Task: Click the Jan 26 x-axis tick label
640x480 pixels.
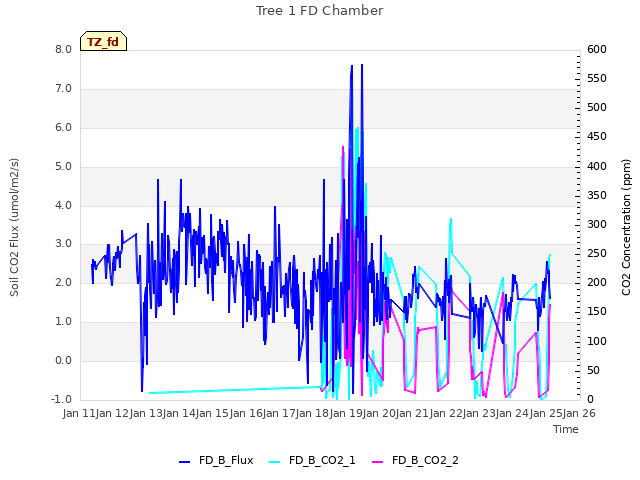Action: pos(579,413)
